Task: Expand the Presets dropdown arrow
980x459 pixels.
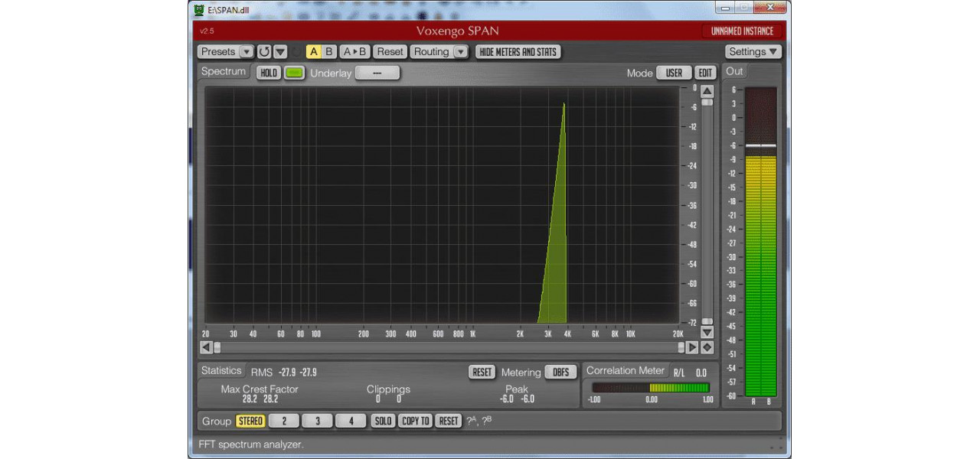Action: [x=246, y=52]
